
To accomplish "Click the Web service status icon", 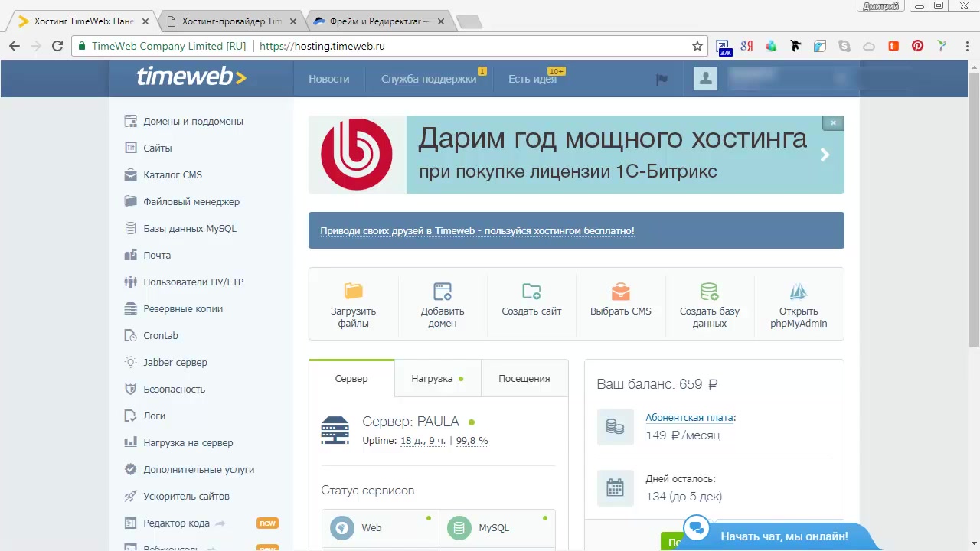I will 342,527.
